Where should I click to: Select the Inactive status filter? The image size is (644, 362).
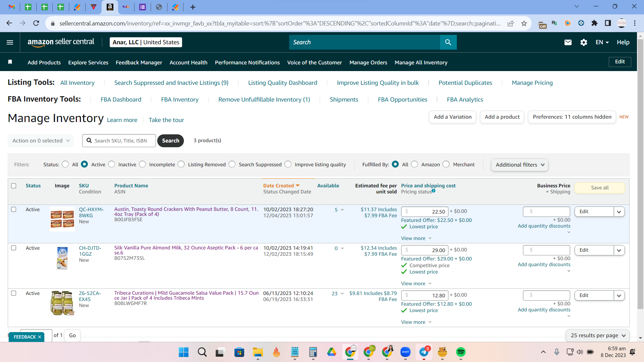[112, 164]
